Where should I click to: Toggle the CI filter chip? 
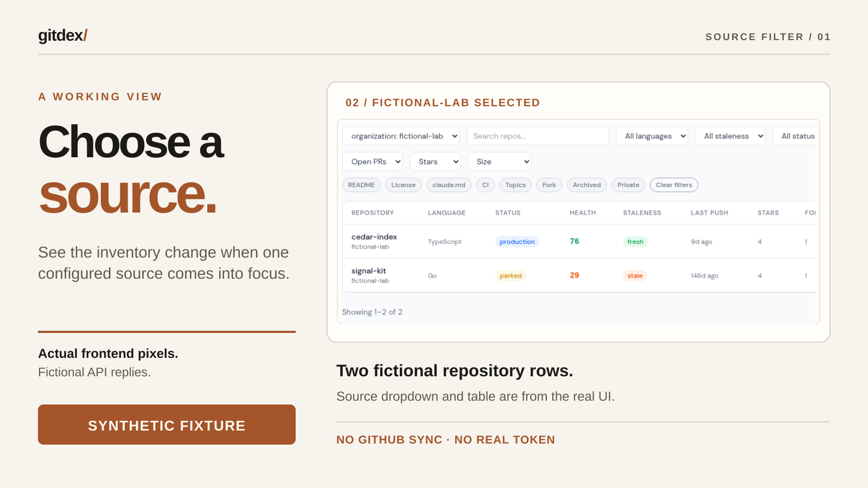point(486,185)
